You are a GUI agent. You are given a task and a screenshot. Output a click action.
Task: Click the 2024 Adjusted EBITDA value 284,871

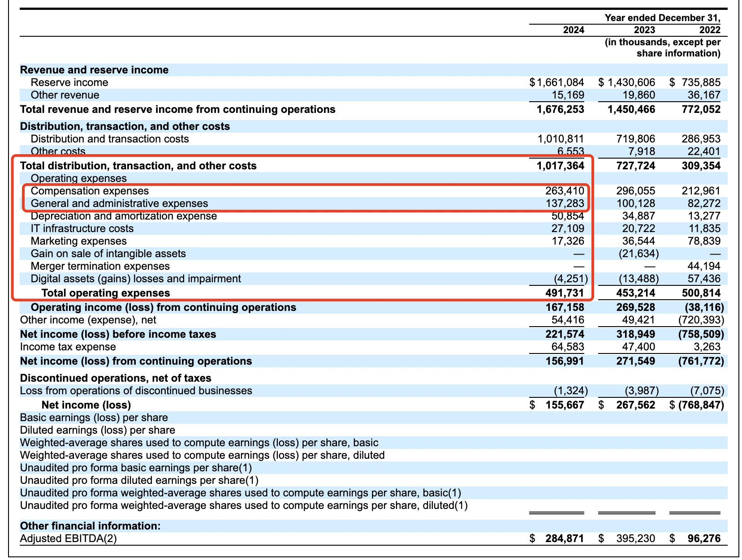(x=565, y=538)
